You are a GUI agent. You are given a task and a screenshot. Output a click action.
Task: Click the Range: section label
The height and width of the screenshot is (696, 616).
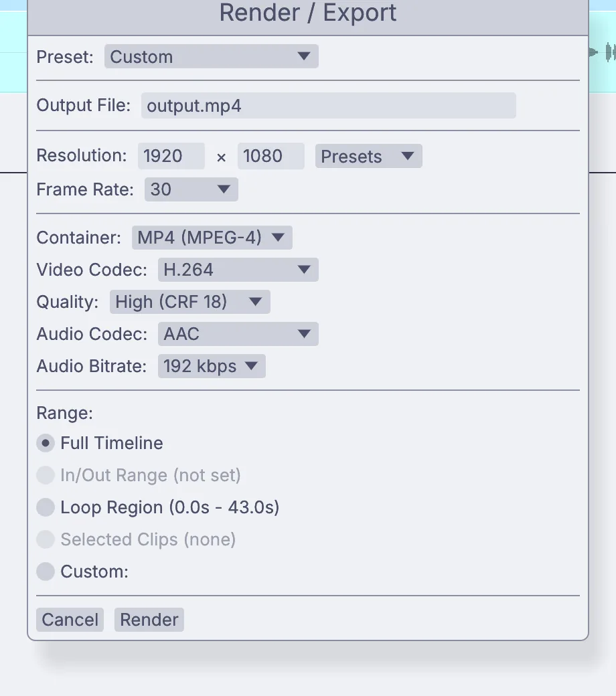click(x=65, y=413)
